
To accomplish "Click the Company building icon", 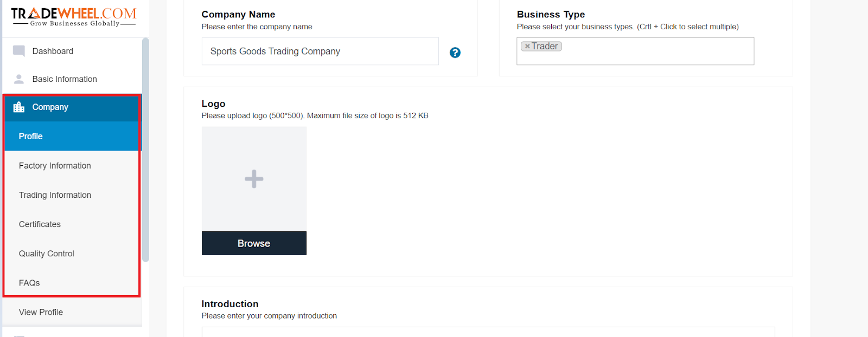I will (19, 107).
